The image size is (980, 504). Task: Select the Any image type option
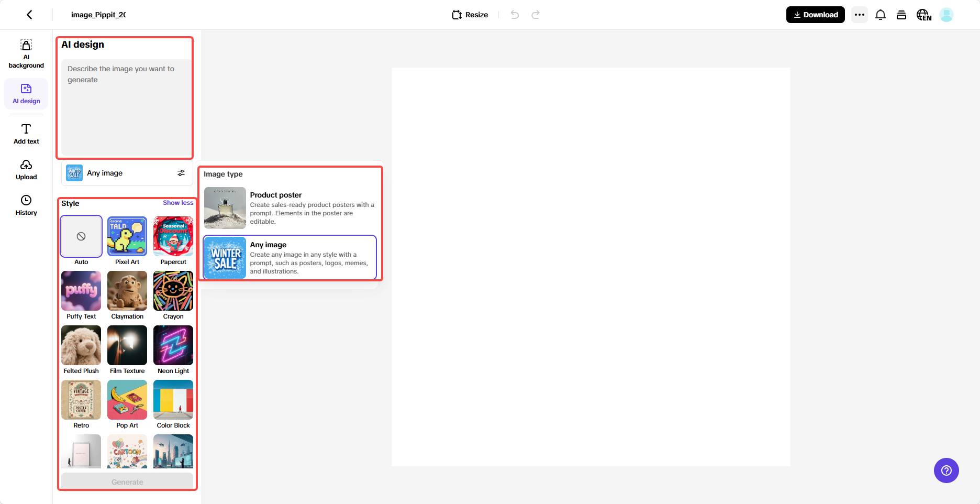[x=289, y=258]
